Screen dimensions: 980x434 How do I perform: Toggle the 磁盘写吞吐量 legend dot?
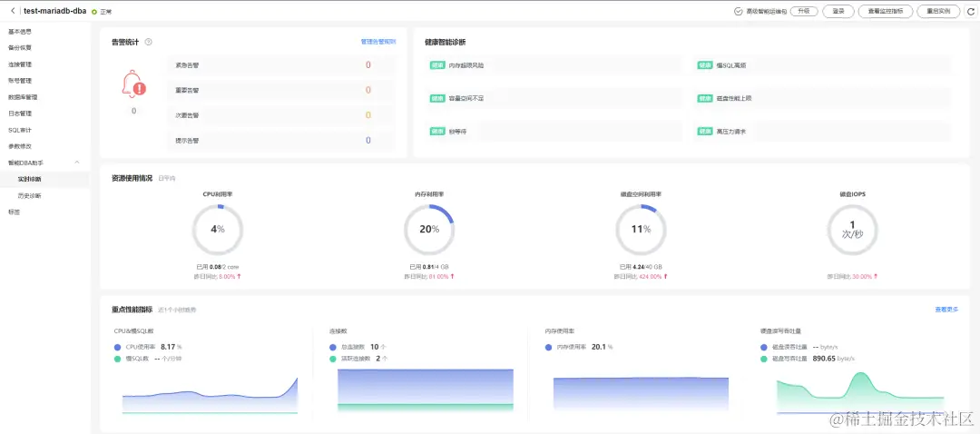(764, 359)
